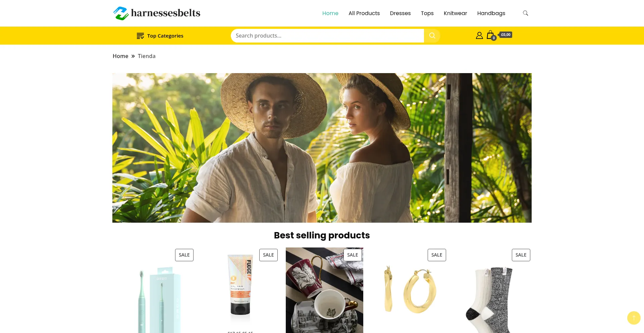Image resolution: width=644 pixels, height=333 pixels.
Task: Open the header search magnifier icon
Action: point(525,13)
